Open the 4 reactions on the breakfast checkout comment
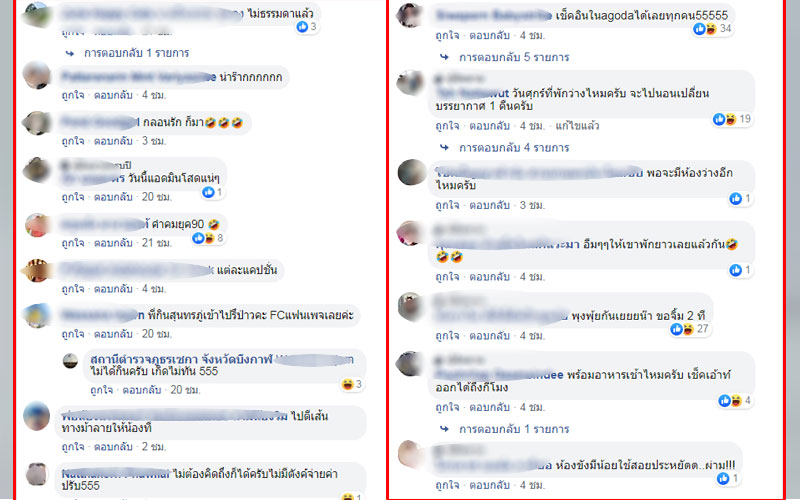 click(x=734, y=401)
